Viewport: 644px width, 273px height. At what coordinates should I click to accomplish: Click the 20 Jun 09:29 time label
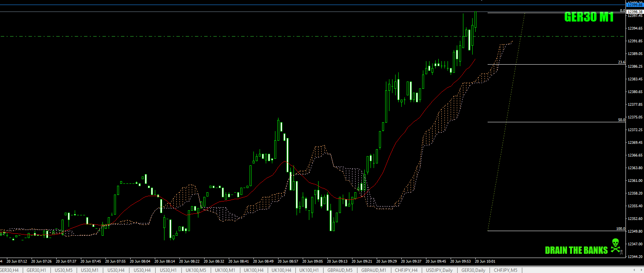point(386,261)
